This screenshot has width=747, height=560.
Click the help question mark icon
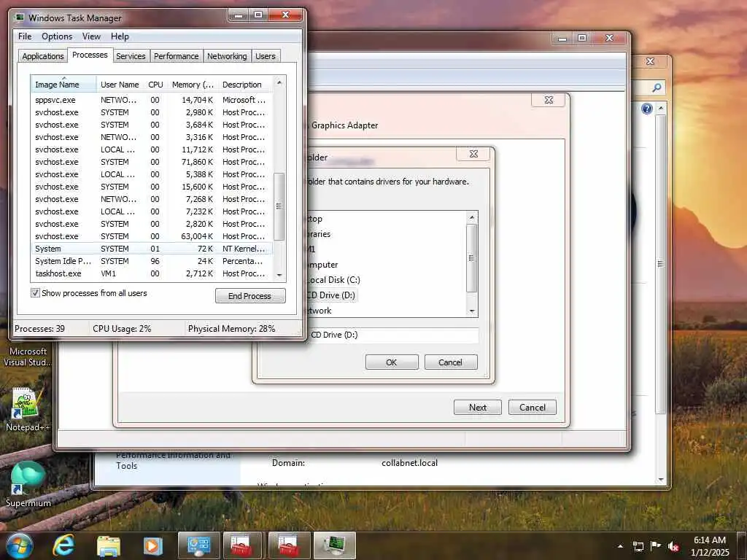pyautogui.click(x=646, y=109)
